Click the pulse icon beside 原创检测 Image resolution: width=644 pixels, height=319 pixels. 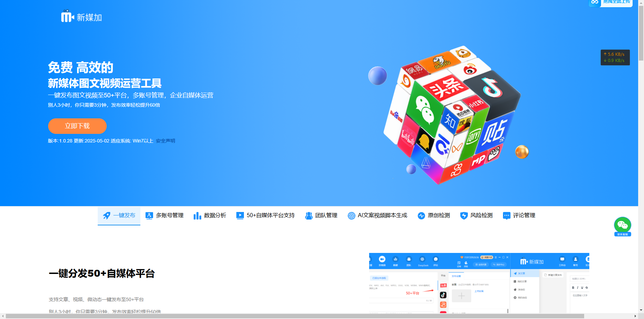pos(421,216)
